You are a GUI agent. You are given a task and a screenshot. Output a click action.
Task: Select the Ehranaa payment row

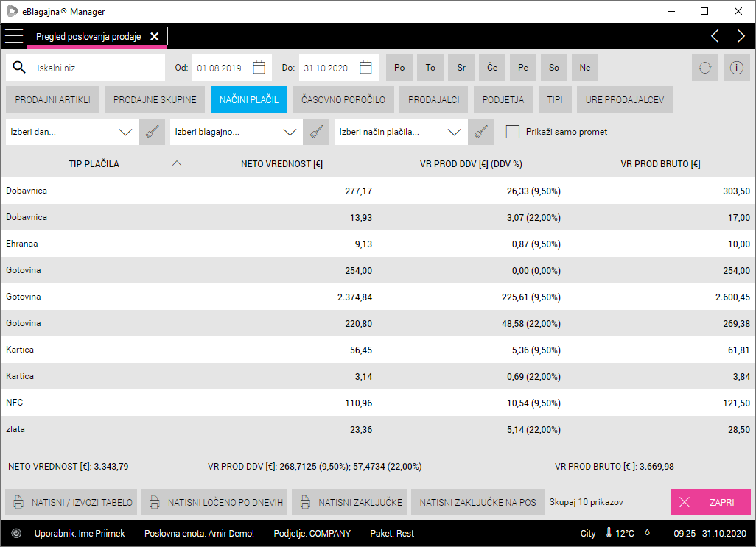[378, 244]
